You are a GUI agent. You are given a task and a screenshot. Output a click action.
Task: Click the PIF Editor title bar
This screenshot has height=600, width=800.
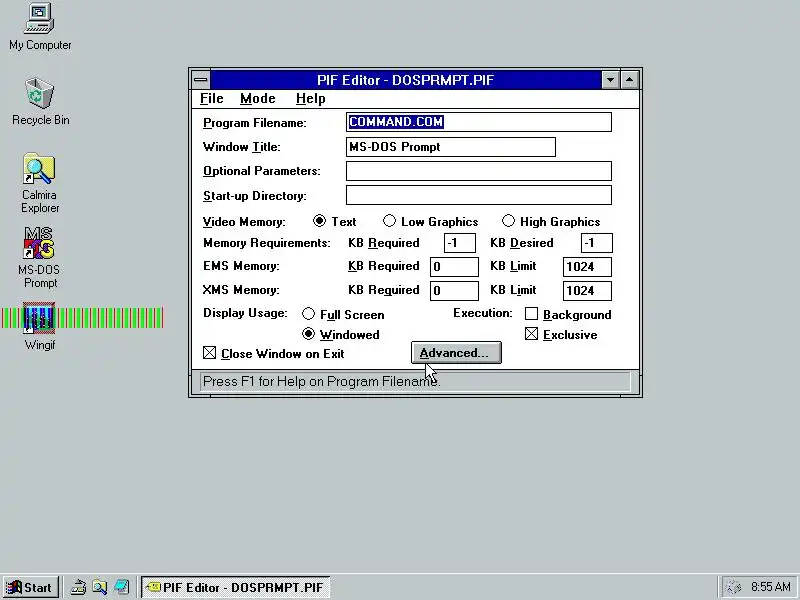click(x=406, y=80)
